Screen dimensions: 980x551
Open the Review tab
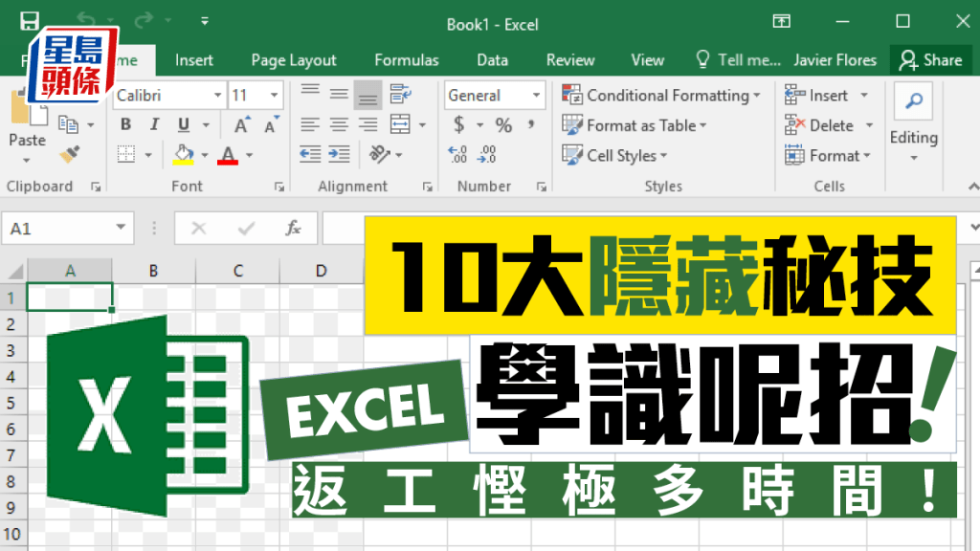pos(570,60)
